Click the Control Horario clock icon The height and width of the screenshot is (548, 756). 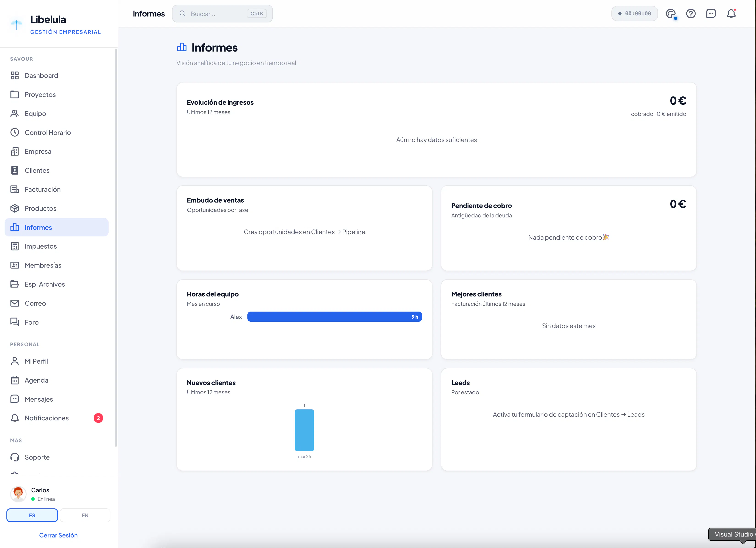coord(15,133)
